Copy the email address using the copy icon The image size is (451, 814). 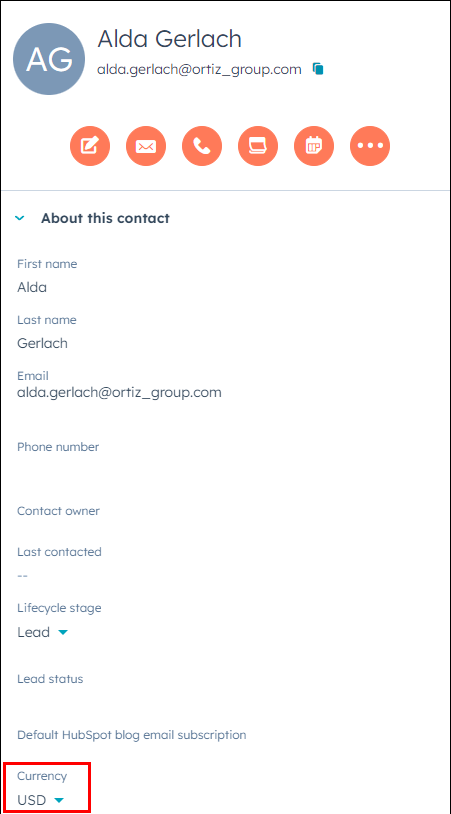coord(318,69)
